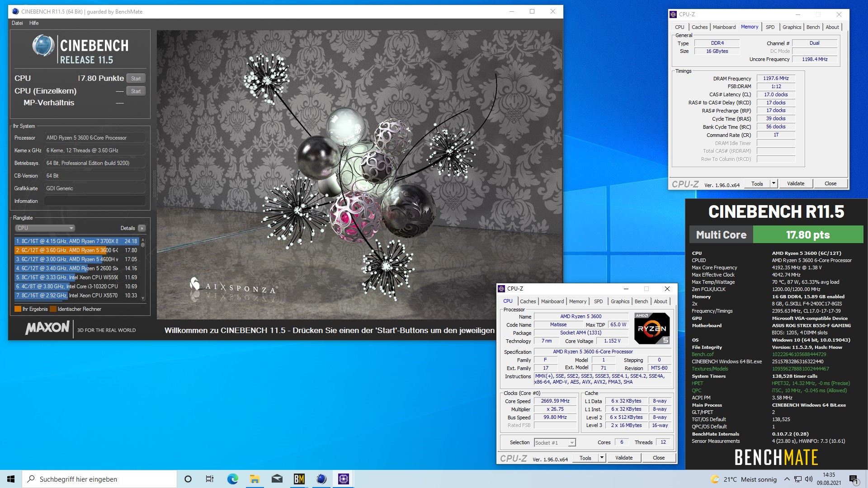This screenshot has height=488, width=868.
Task: Open Tools dropdown arrow in CPU-Z Memory window
Action: (774, 184)
